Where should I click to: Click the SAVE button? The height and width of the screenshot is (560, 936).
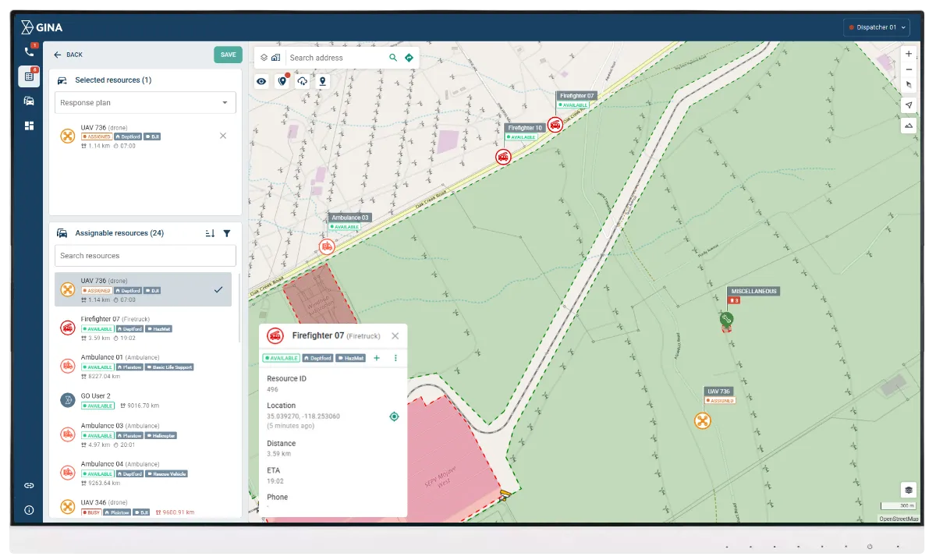click(x=227, y=55)
